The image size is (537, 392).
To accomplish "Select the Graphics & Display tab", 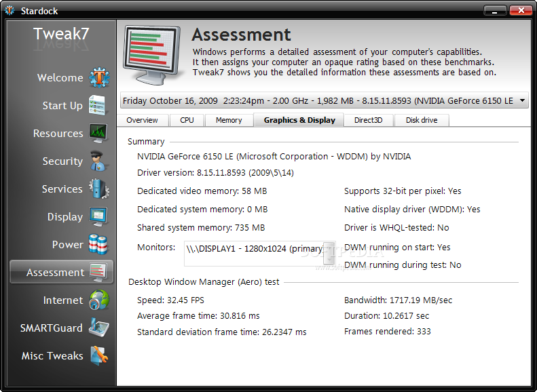I will tap(299, 120).
